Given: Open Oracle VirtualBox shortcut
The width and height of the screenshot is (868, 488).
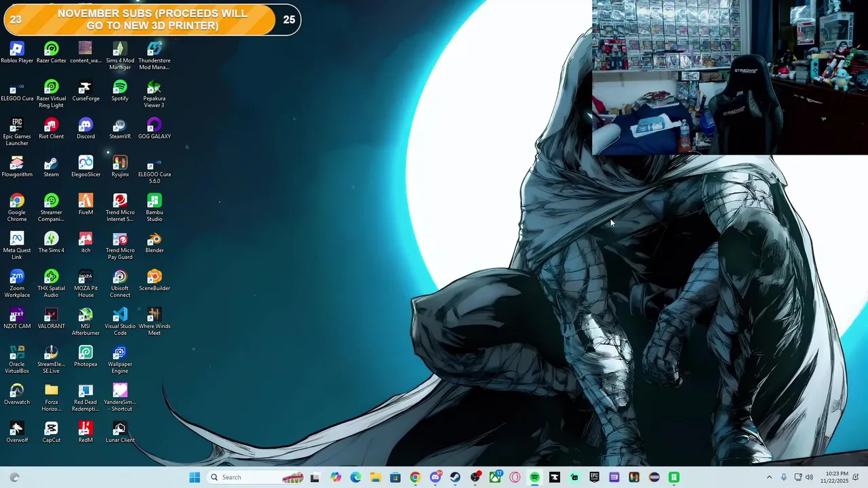Looking at the screenshot, I should point(17,360).
